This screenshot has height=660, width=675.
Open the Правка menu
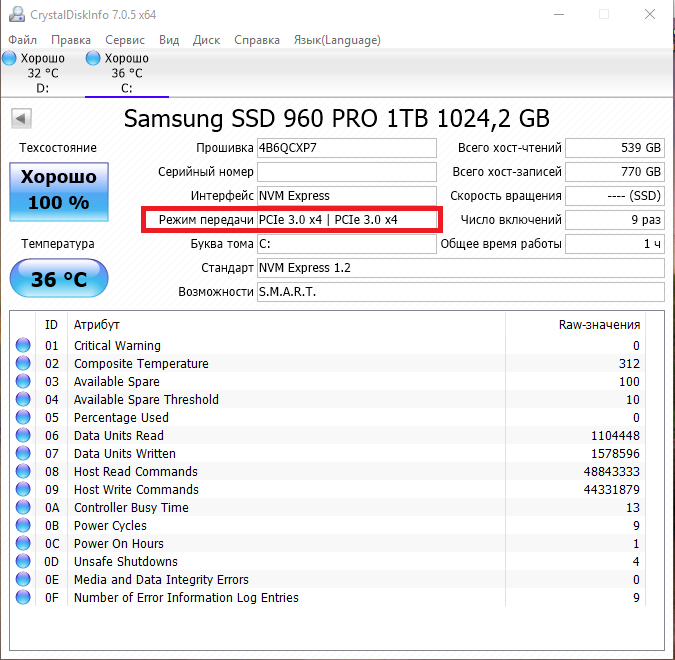coord(71,40)
